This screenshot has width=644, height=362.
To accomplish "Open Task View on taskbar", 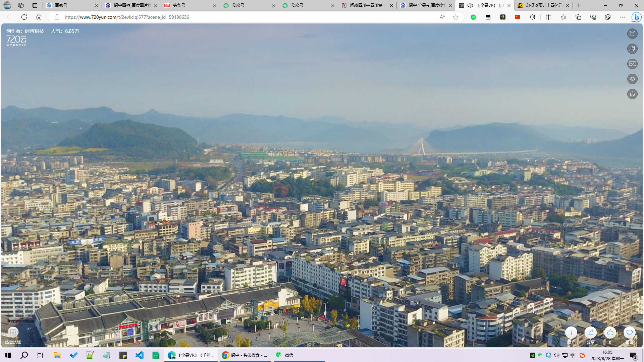I will pyautogui.click(x=40, y=355).
